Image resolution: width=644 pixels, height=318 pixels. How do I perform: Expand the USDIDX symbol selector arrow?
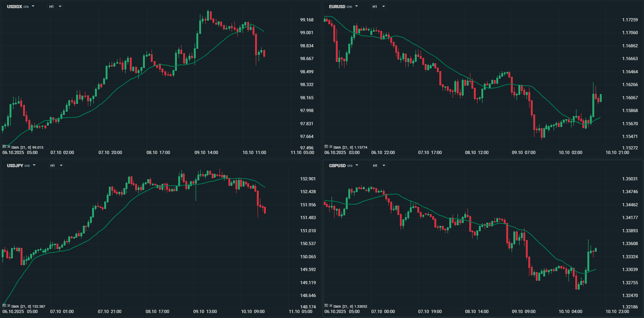[33, 6]
